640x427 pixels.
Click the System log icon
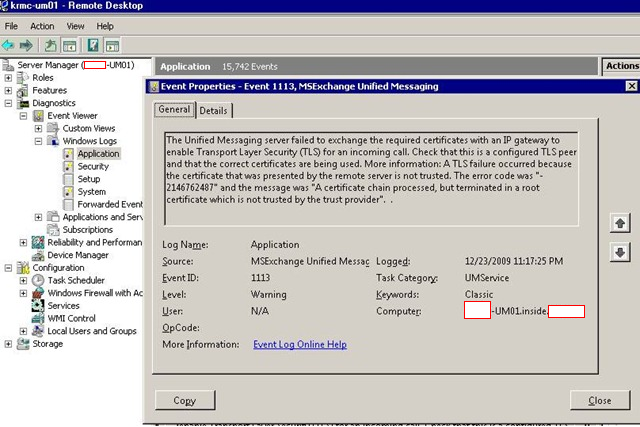click(69, 192)
